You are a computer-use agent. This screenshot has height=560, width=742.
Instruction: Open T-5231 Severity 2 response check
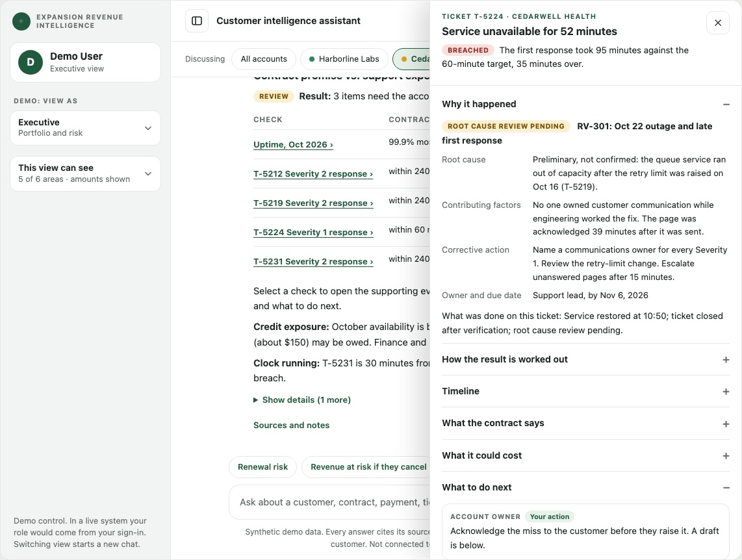313,262
